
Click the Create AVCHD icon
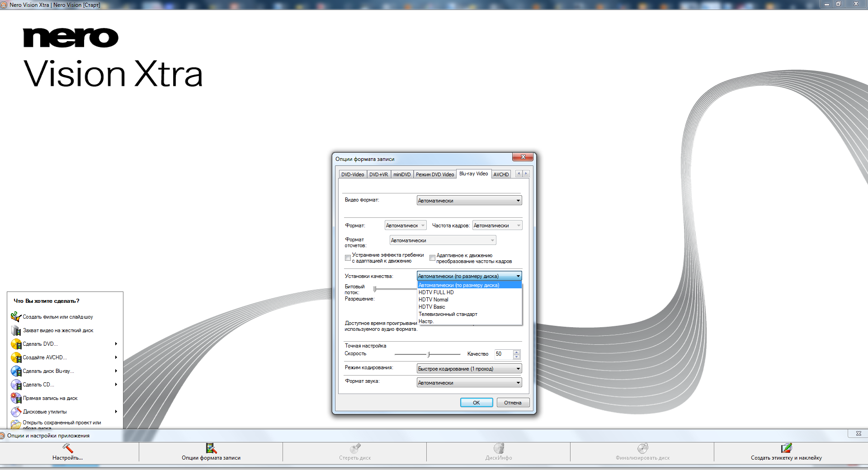(x=16, y=357)
